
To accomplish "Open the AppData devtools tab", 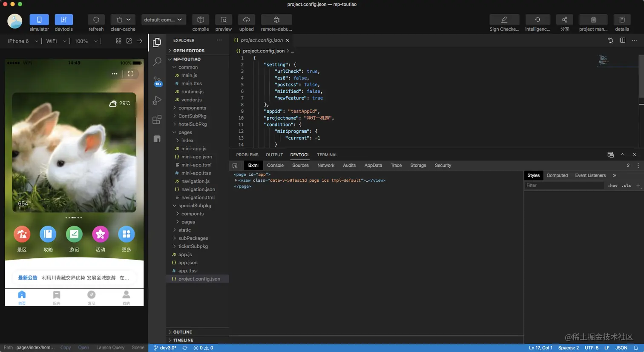I will coord(373,166).
